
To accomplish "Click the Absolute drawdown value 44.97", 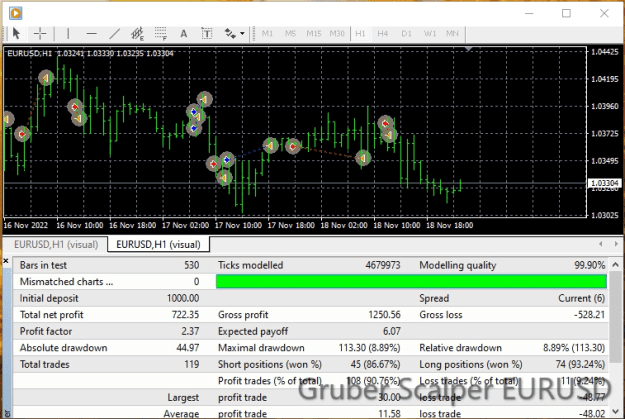I will pos(188,348).
